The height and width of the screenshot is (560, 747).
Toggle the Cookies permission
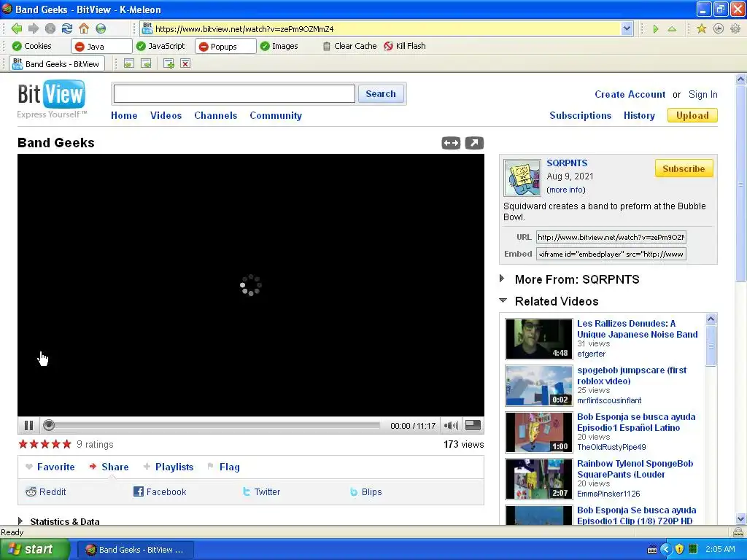point(32,46)
